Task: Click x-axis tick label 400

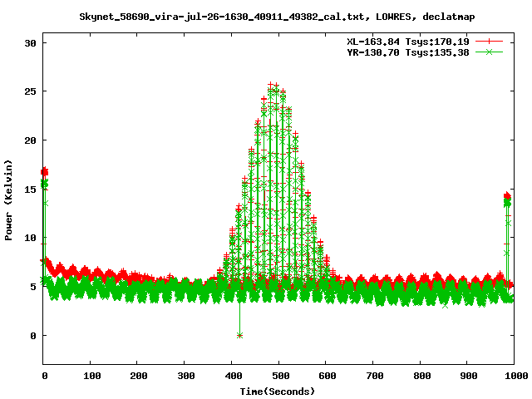Action: (x=234, y=376)
